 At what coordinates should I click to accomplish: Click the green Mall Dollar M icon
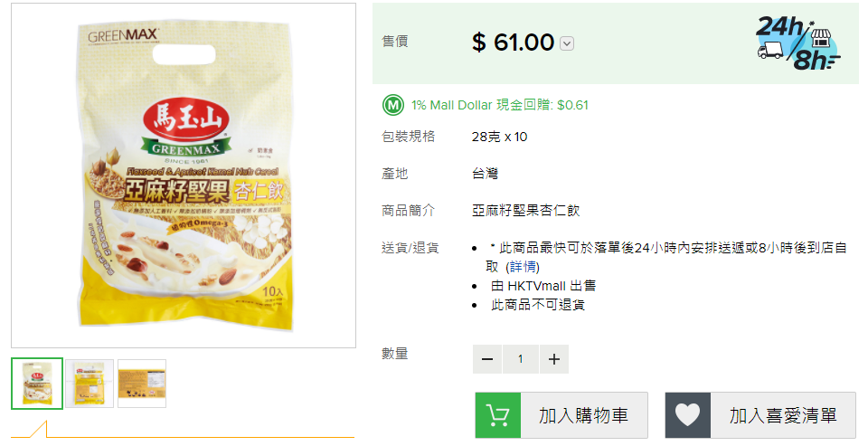click(393, 104)
